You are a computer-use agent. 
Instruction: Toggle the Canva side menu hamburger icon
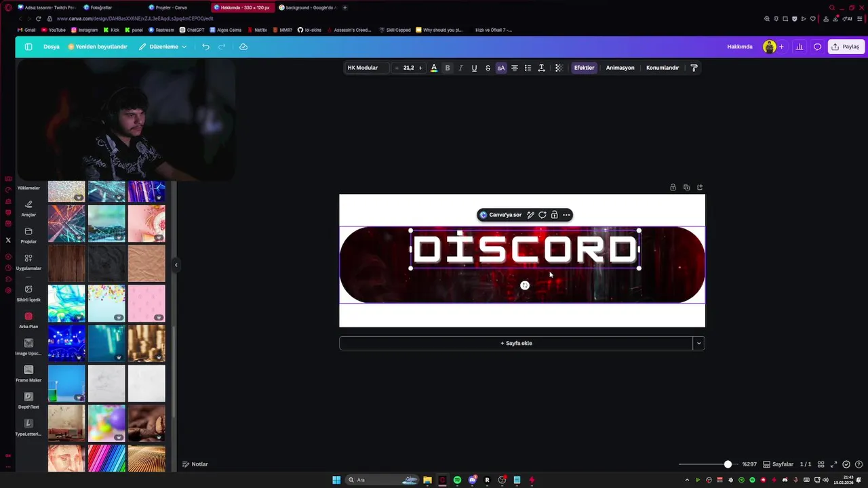click(28, 47)
